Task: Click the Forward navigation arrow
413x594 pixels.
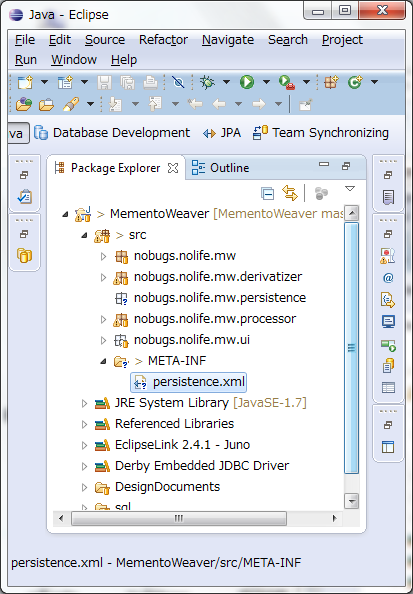Action: 259,104
